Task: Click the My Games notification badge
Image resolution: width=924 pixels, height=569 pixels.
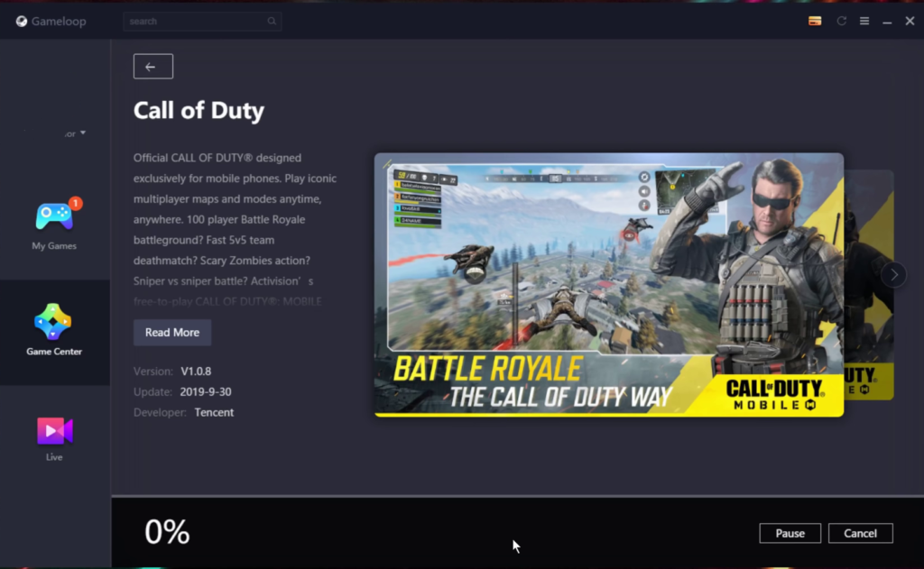Action: 76,203
